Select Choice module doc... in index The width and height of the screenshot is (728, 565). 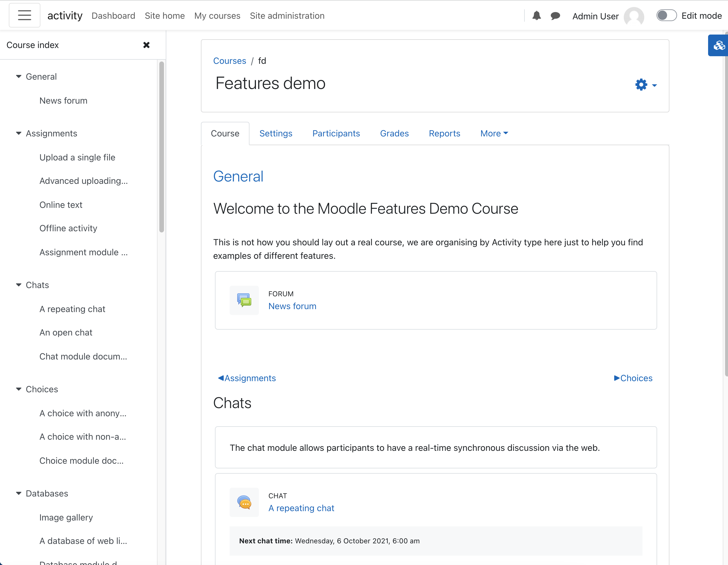81,460
